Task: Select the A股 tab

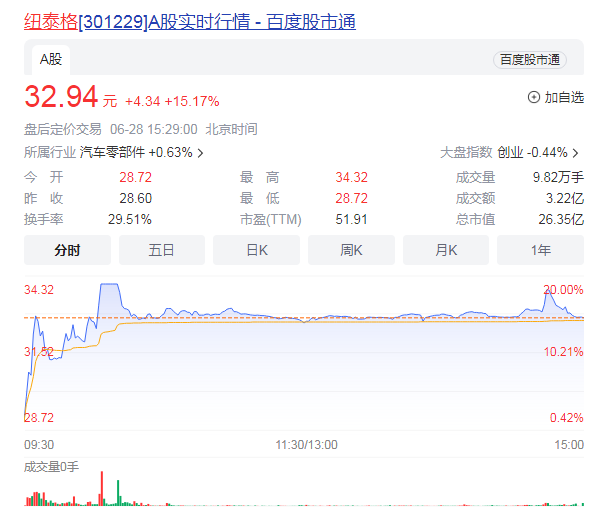Action: tap(49, 59)
